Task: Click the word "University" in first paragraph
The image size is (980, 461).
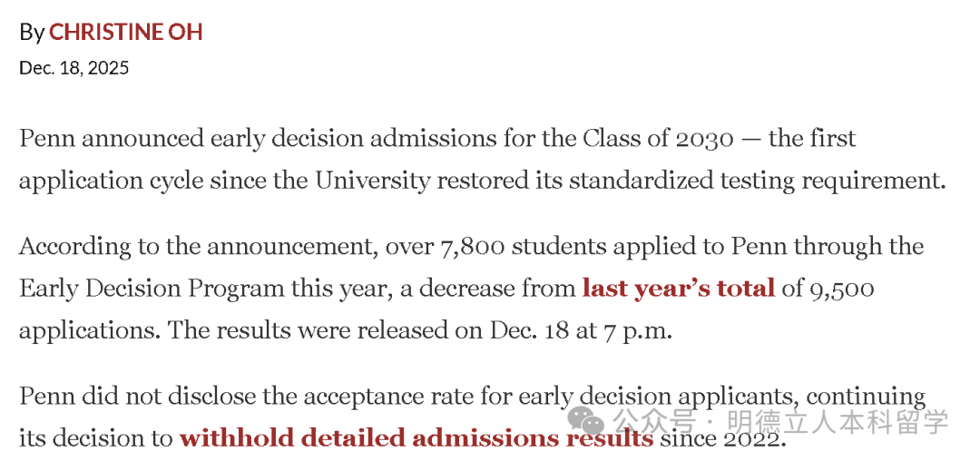Action: pyautogui.click(x=372, y=180)
